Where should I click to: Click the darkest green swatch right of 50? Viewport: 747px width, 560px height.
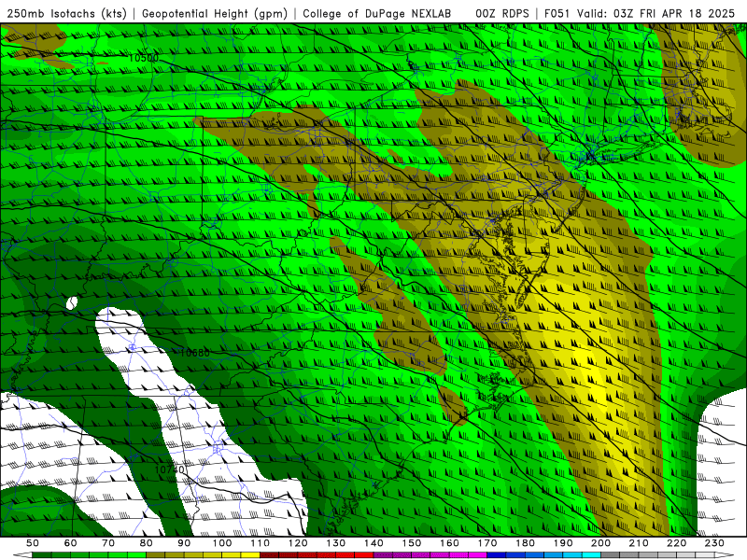(x=42, y=555)
